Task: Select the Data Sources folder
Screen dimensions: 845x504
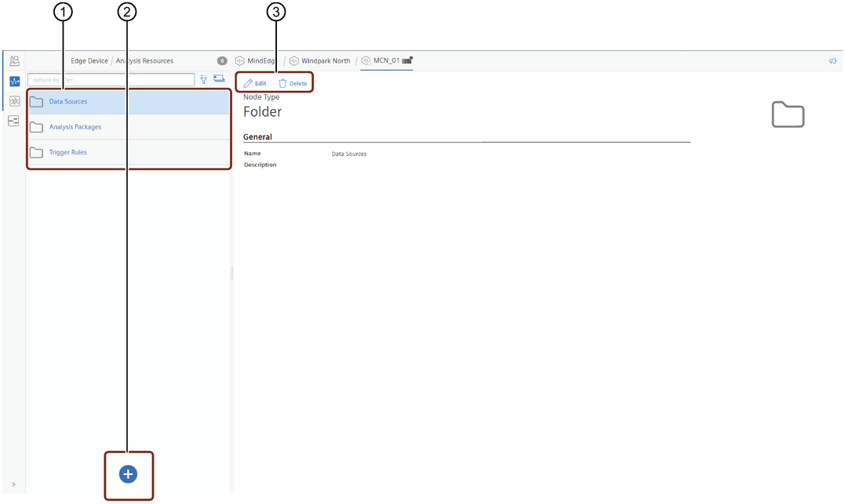Action: (129, 102)
